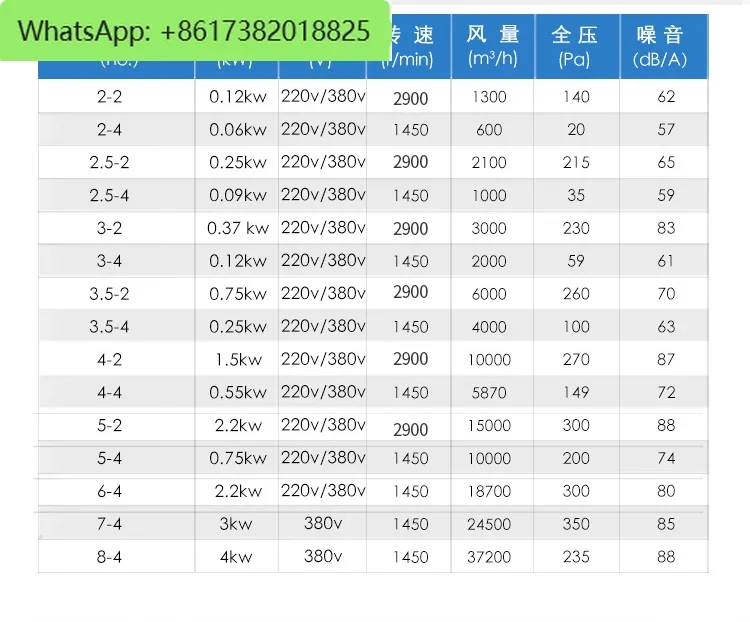Click the 230 pressure value
This screenshot has width=750, height=622.
point(576,228)
